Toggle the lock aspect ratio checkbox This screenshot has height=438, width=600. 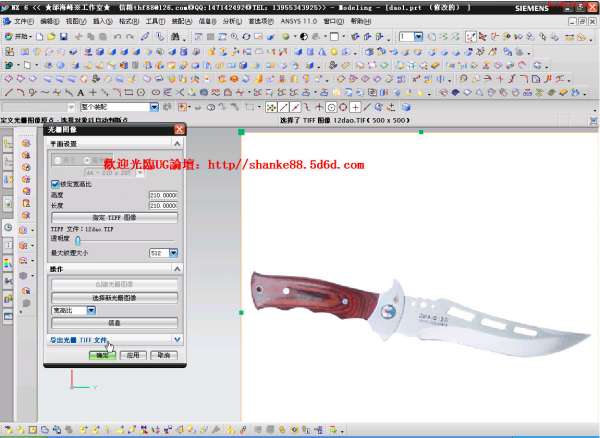click(x=55, y=185)
